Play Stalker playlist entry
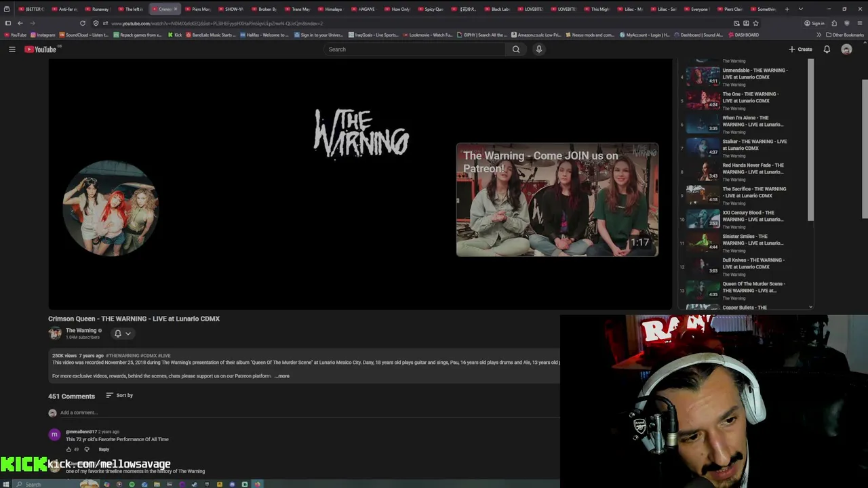This screenshot has height=488, width=868. click(743, 147)
